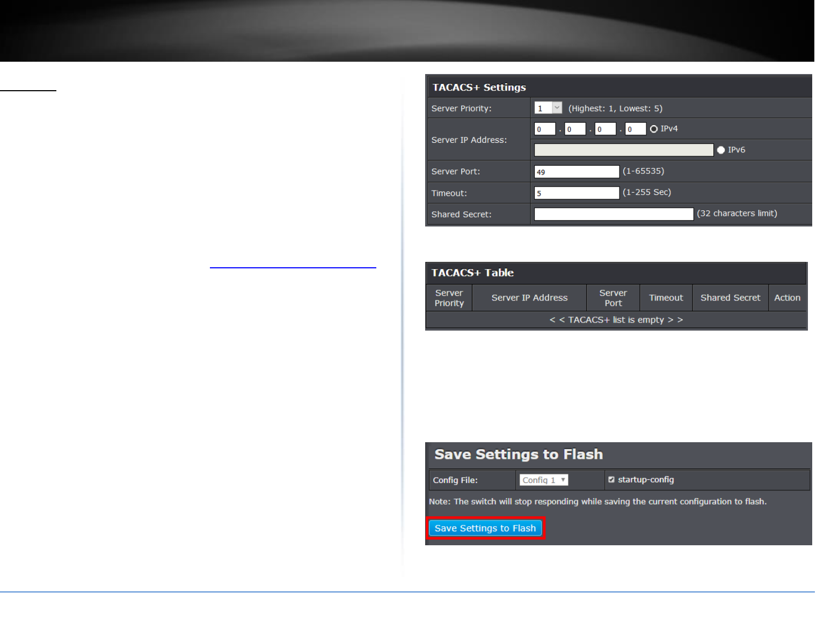The width and height of the screenshot is (831, 644).
Task: Click the fourth octet field of Server IP Address
Action: point(636,129)
